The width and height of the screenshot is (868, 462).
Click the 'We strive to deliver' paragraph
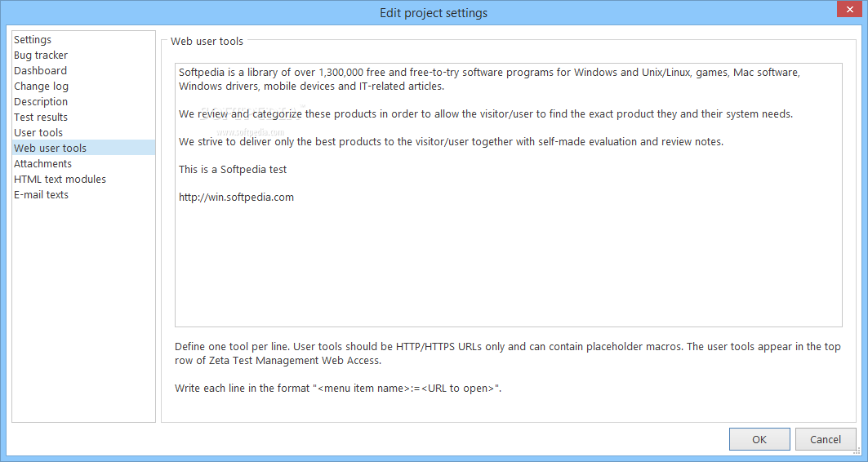452,142
